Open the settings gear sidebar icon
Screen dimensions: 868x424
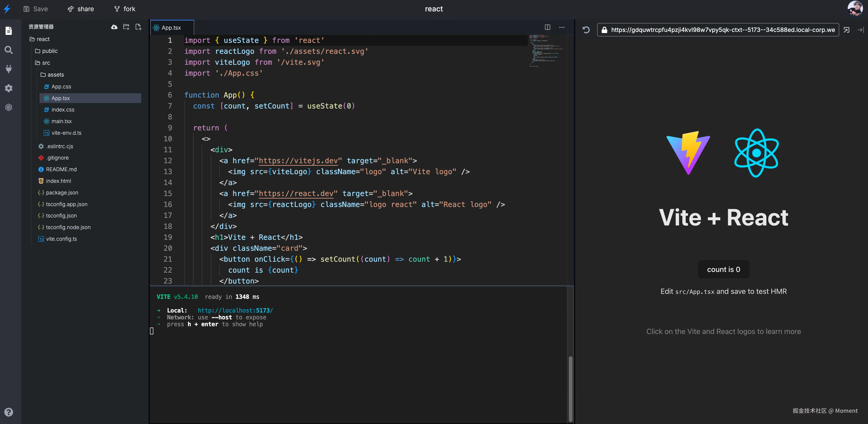[x=9, y=88]
